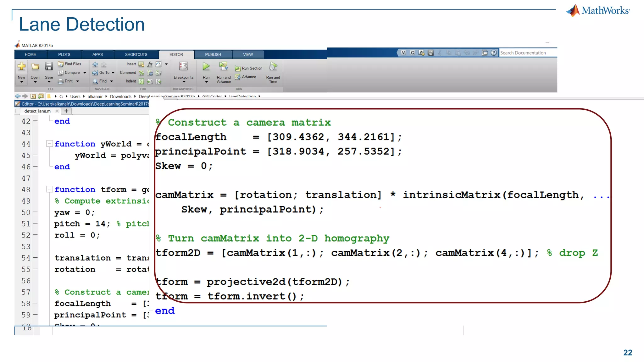Toggle breakpoint dash on line 51
644x362 pixels.
coord(35,224)
